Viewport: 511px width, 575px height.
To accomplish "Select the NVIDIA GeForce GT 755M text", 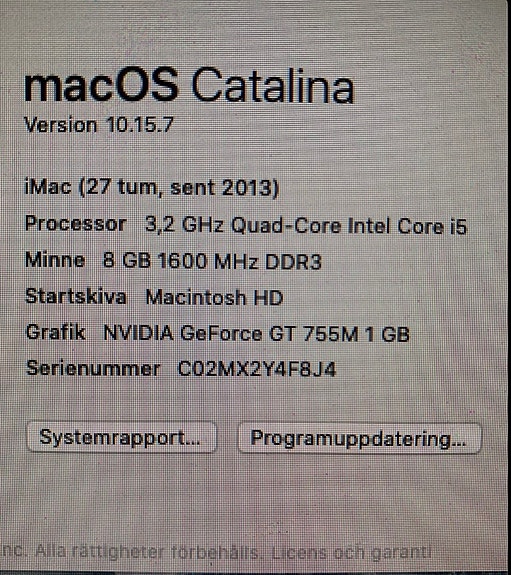I will 231,334.
